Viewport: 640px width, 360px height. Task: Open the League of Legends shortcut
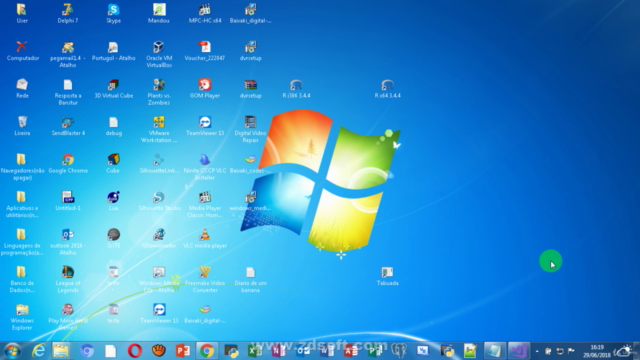pos(68,279)
